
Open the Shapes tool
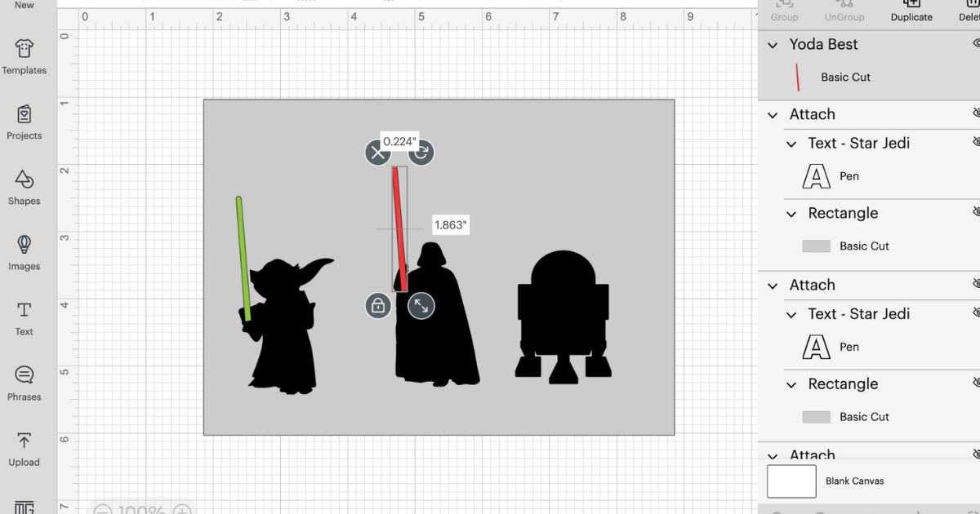[x=24, y=188]
